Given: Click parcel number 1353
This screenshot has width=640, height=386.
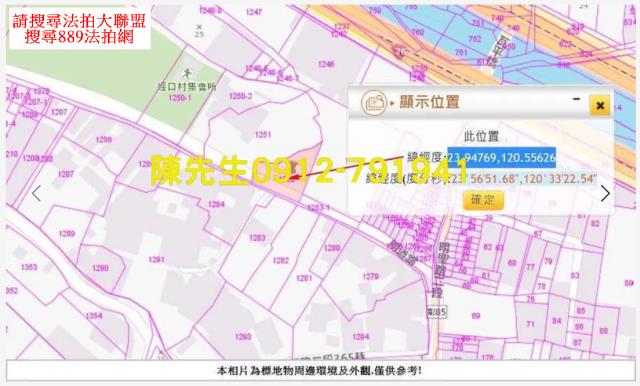Looking at the screenshot, I should point(29,267).
